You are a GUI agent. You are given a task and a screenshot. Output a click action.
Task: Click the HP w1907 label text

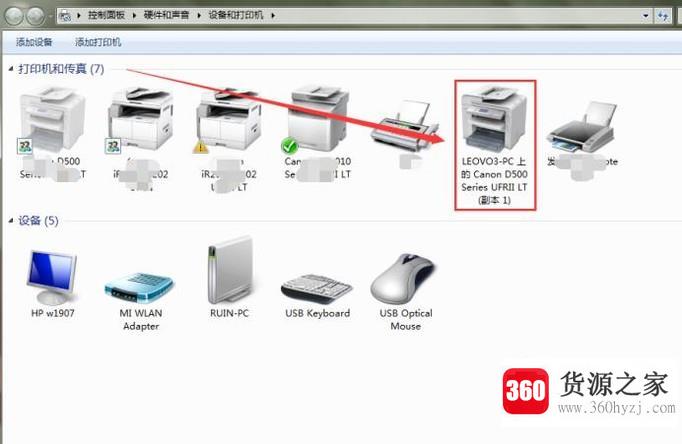[53, 313]
